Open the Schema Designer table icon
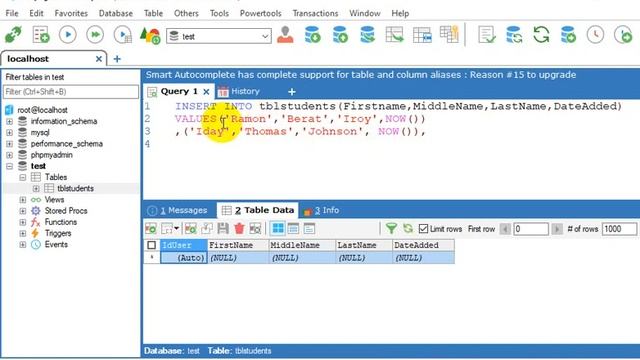 pyautogui.click(x=422, y=35)
